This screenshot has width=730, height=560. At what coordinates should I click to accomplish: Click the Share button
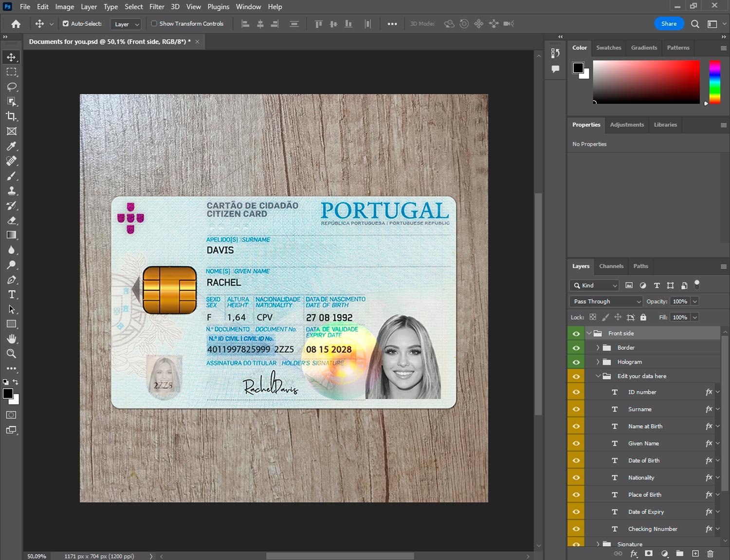(668, 24)
